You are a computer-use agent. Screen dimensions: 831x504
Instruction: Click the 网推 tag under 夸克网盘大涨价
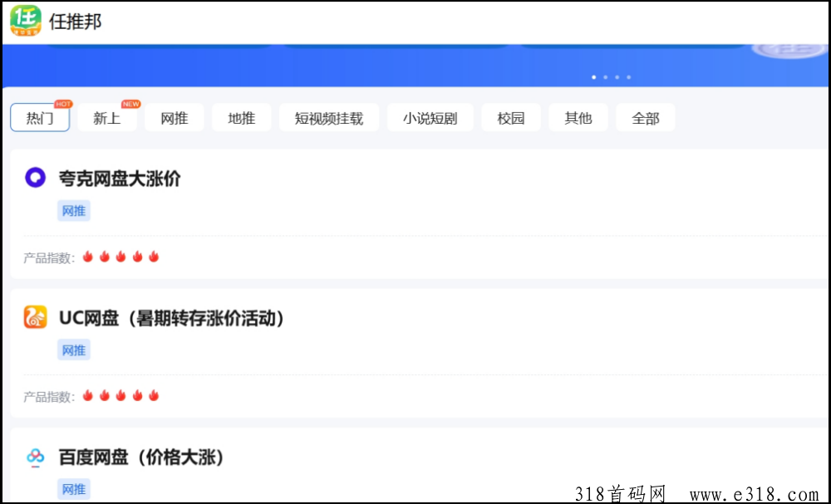[x=74, y=211]
